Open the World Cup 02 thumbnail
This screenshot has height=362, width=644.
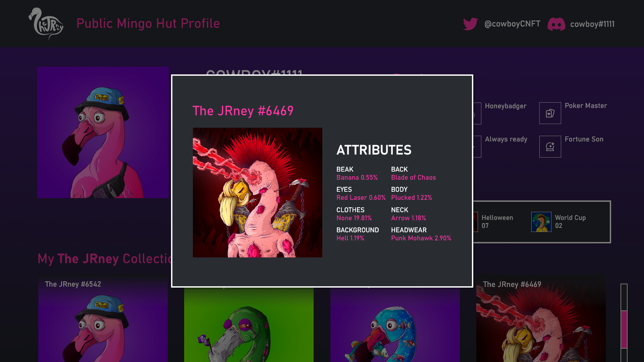pos(541,222)
